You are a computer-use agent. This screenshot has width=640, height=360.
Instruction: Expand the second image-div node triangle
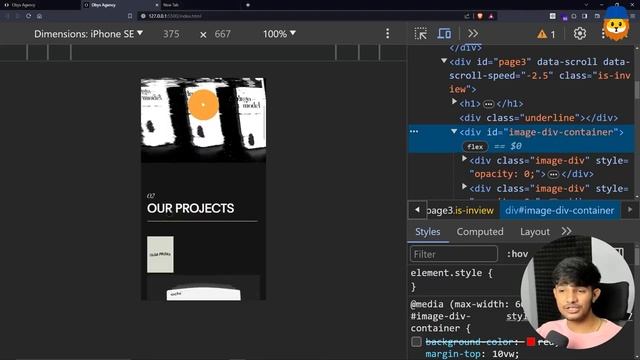464,187
